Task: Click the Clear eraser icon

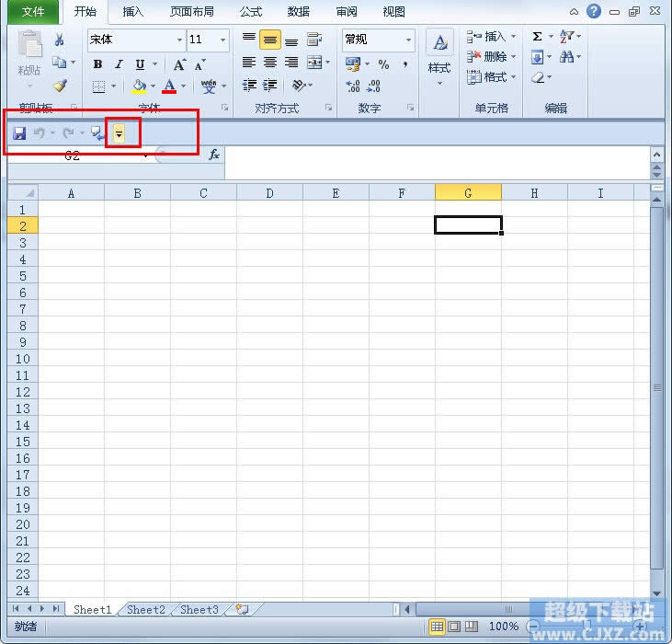Action: 538,77
